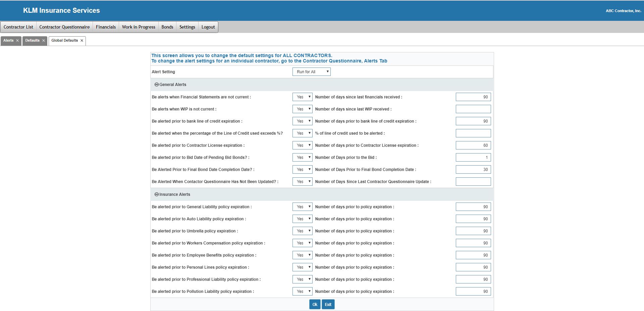Open Yes dropdown for Financial Statements not current
This screenshot has height=311, width=644.
[302, 97]
